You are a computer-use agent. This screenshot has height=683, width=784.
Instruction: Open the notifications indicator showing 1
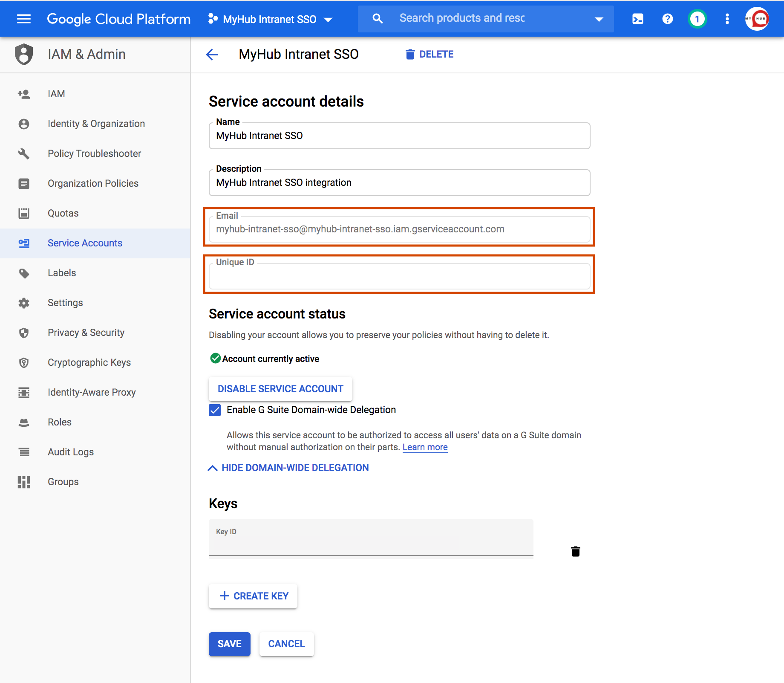point(697,19)
